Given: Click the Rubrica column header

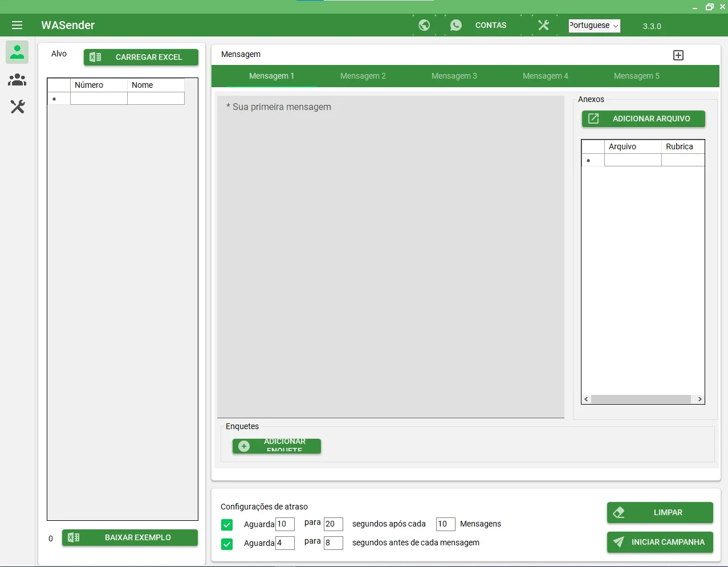Looking at the screenshot, I should point(683,146).
